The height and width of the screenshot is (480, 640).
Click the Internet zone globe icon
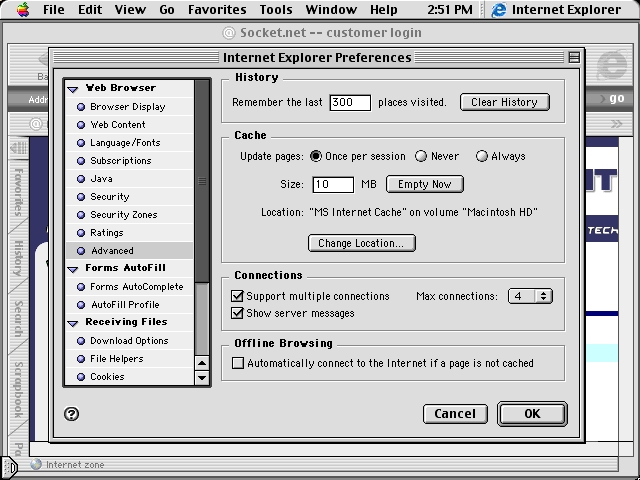point(36,464)
